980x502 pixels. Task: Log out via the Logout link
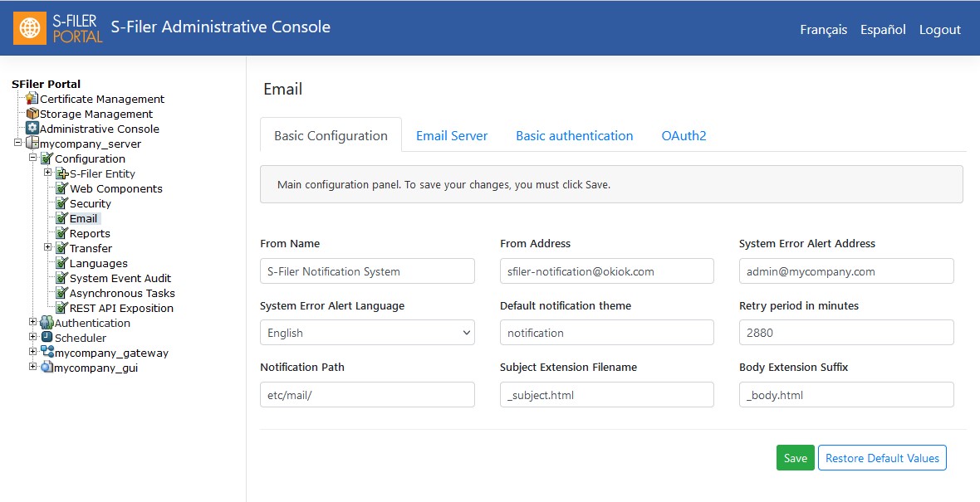point(940,29)
